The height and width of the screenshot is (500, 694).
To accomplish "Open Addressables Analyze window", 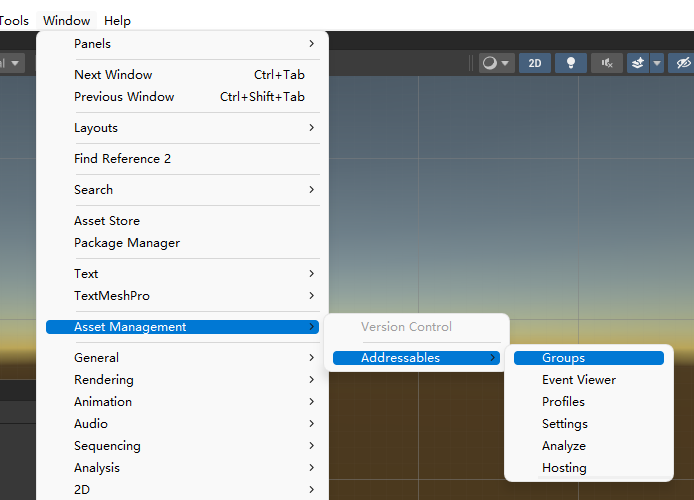I will click(589, 446).
